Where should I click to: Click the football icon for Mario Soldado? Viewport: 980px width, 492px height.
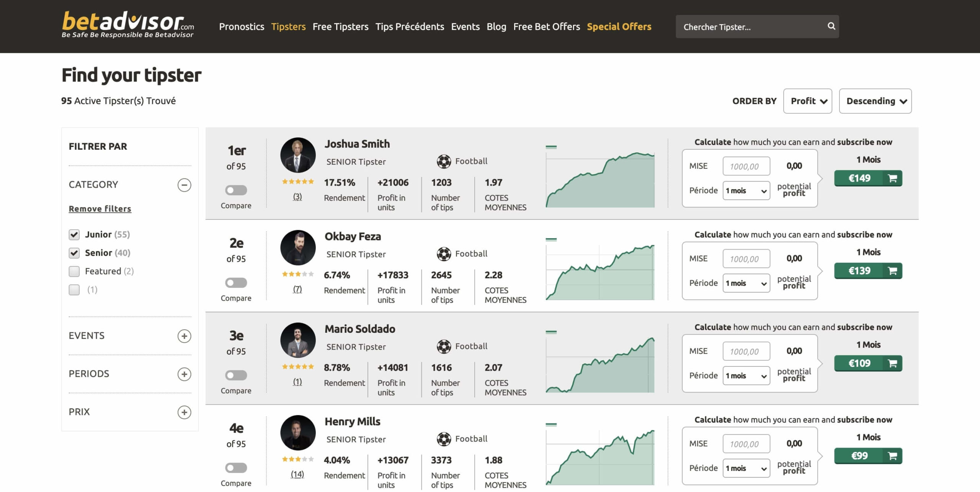point(444,347)
